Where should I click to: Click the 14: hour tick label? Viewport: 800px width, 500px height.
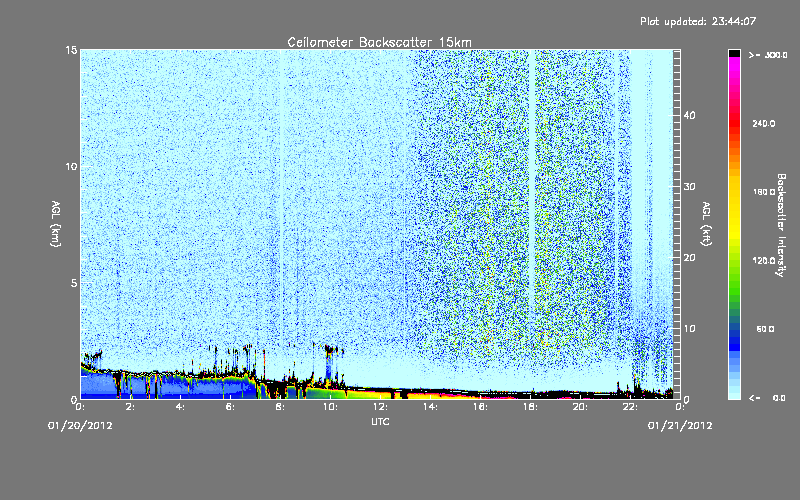coord(430,407)
